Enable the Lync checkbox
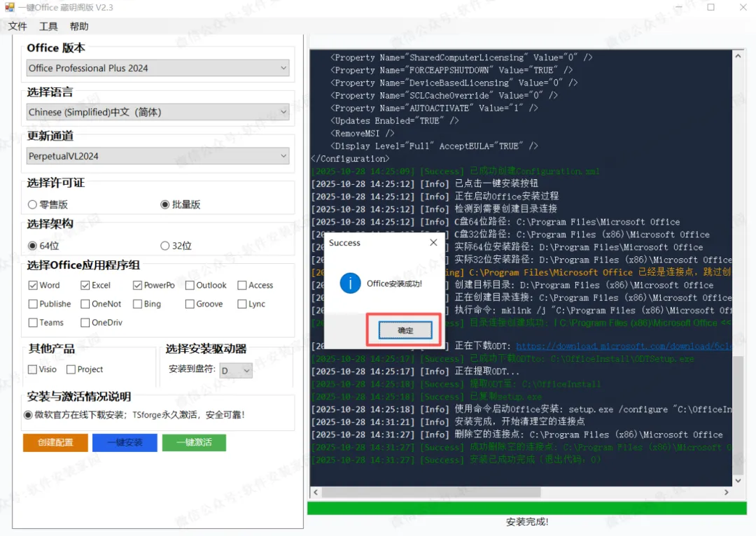Viewport: 756px width, 536px height. (x=242, y=304)
